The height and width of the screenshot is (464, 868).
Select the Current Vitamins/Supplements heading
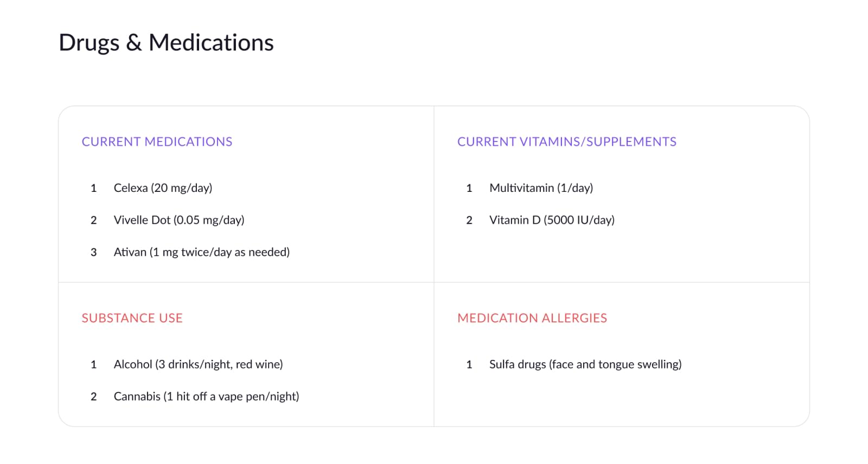point(567,142)
